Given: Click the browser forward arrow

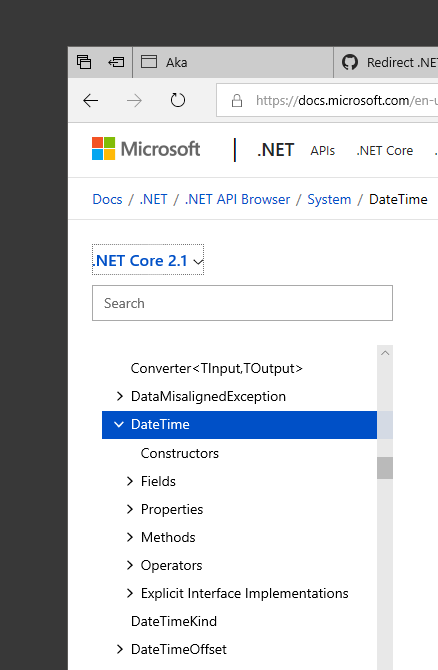Looking at the screenshot, I should (x=134, y=101).
